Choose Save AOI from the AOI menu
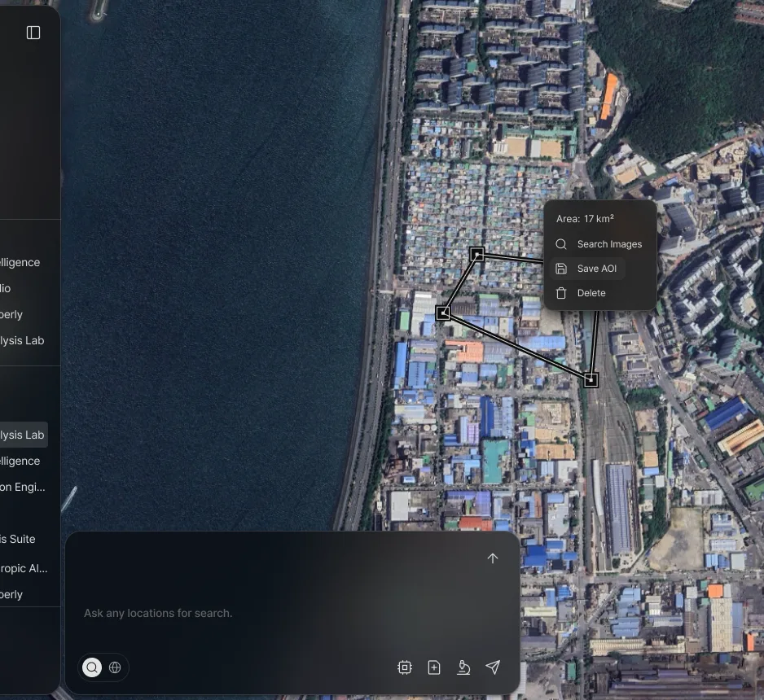 click(x=587, y=269)
